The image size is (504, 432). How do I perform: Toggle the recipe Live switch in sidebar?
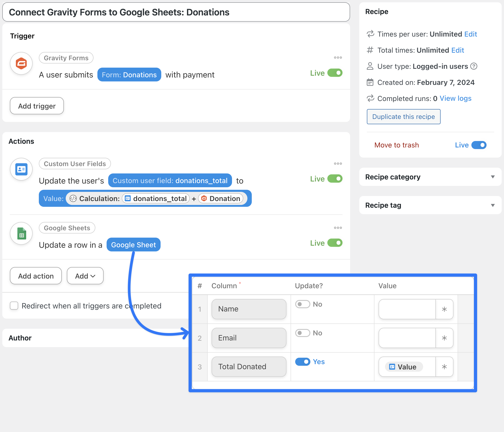(x=479, y=145)
